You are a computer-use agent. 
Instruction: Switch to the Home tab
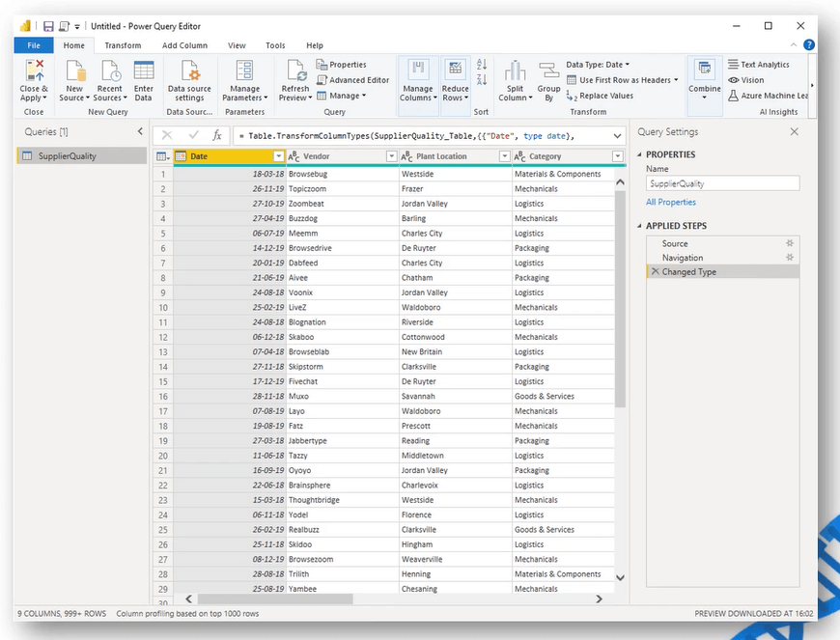click(x=74, y=45)
